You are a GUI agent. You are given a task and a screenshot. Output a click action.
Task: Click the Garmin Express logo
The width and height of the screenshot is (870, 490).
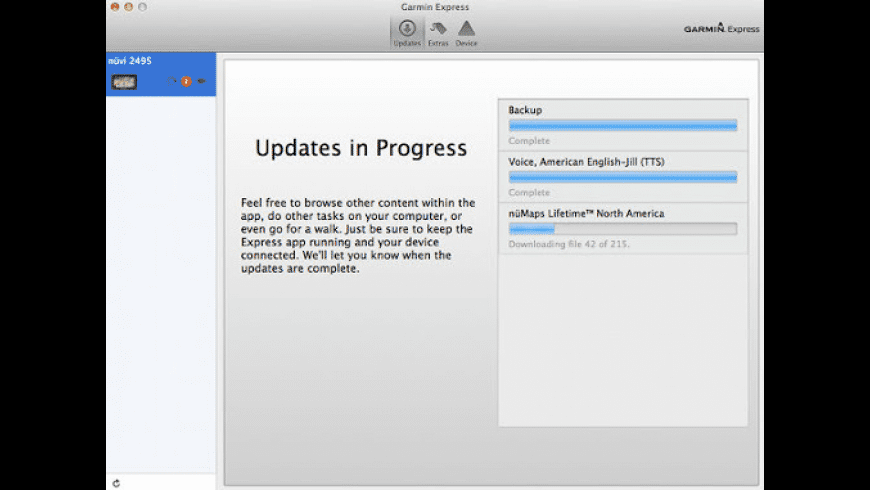(x=721, y=28)
